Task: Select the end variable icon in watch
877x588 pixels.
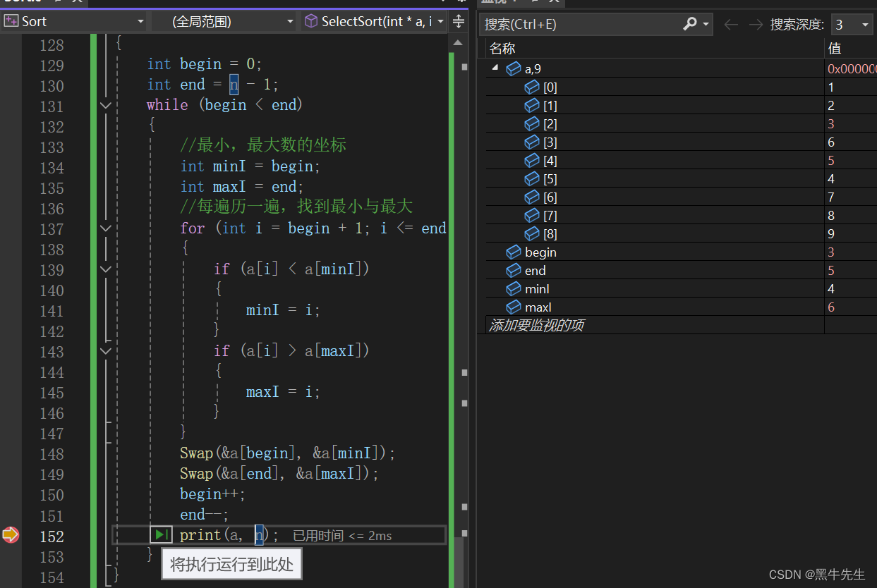Action: [x=514, y=271]
